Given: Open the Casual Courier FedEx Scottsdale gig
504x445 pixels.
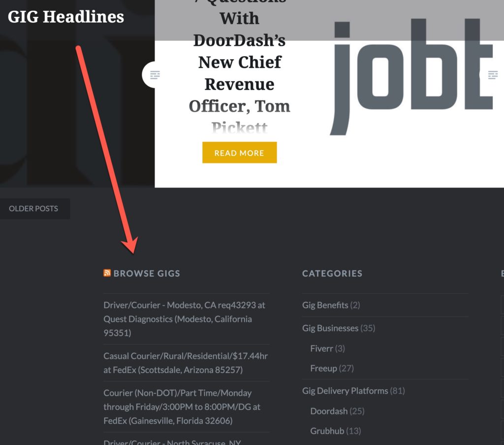Looking at the screenshot, I should coord(186,363).
